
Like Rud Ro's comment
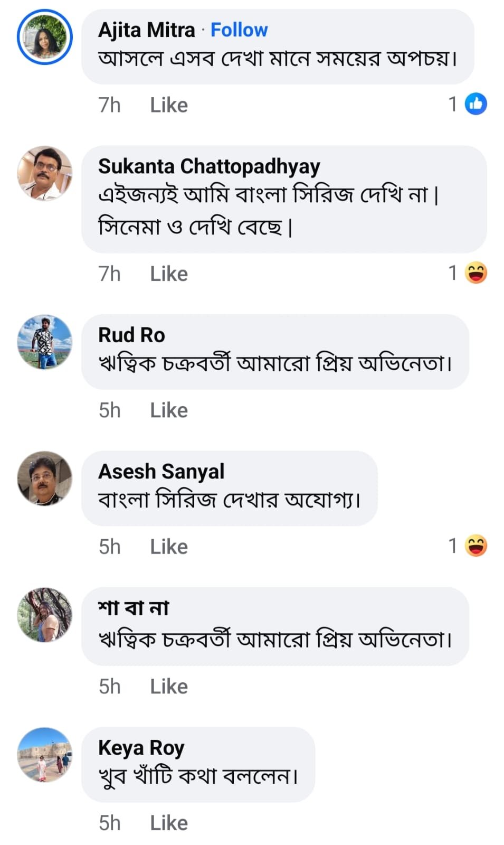pyautogui.click(x=169, y=410)
